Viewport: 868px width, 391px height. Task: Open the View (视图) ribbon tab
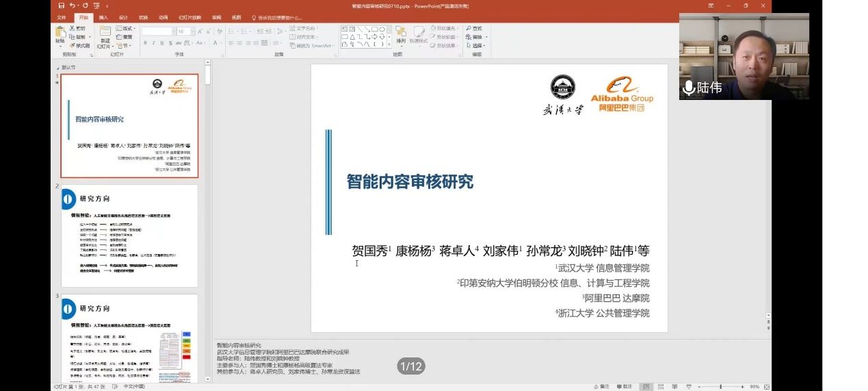coord(236,17)
